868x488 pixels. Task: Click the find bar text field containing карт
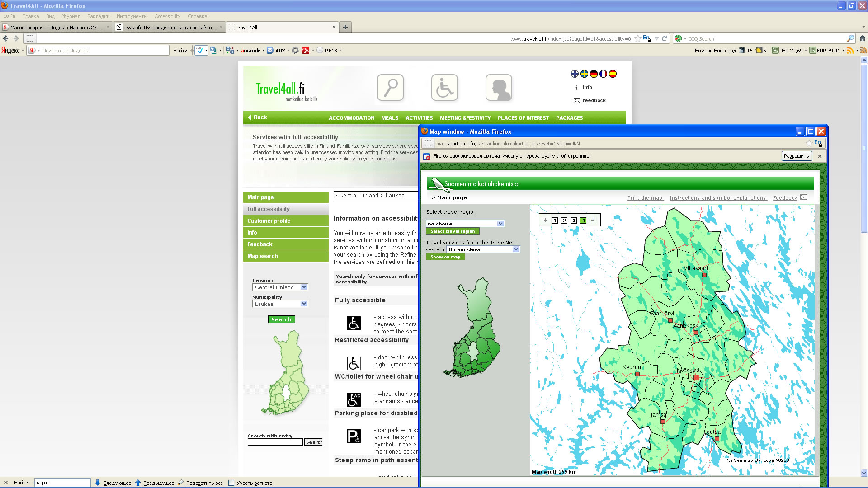pos(62,483)
